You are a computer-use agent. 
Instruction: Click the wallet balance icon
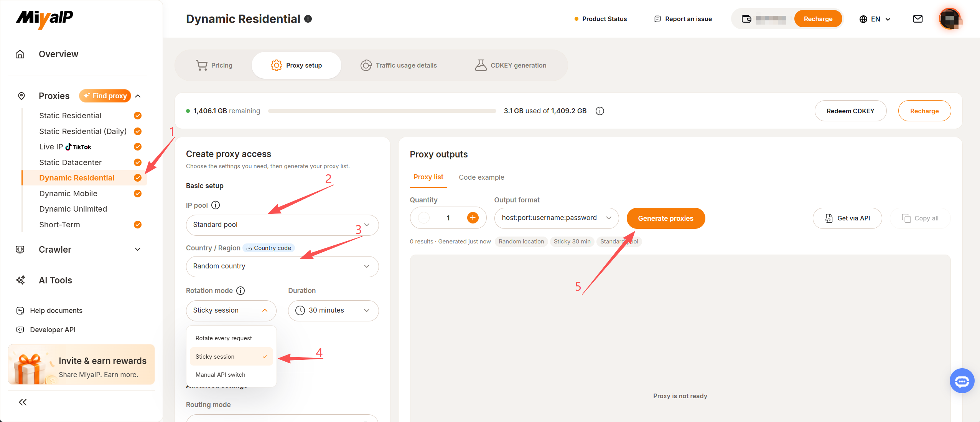tap(746, 19)
